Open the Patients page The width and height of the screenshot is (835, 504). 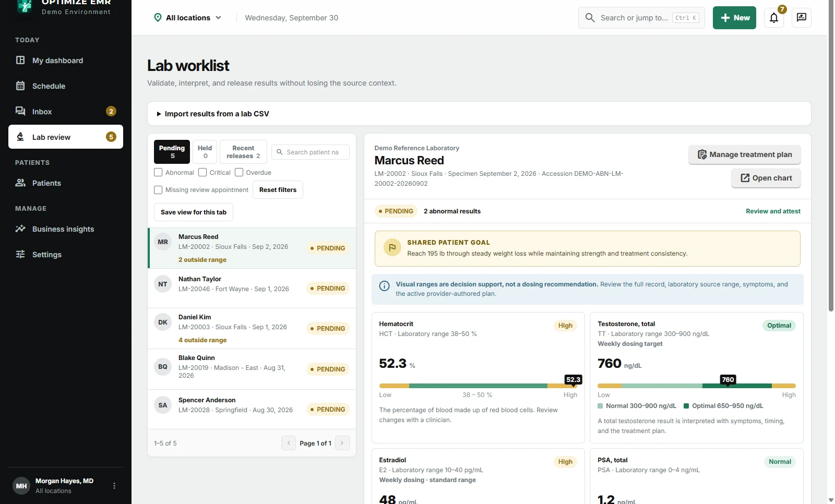[66, 183]
